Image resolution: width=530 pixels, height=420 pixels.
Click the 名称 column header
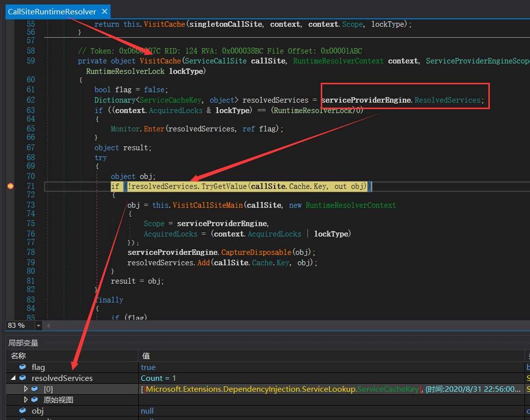18,356
